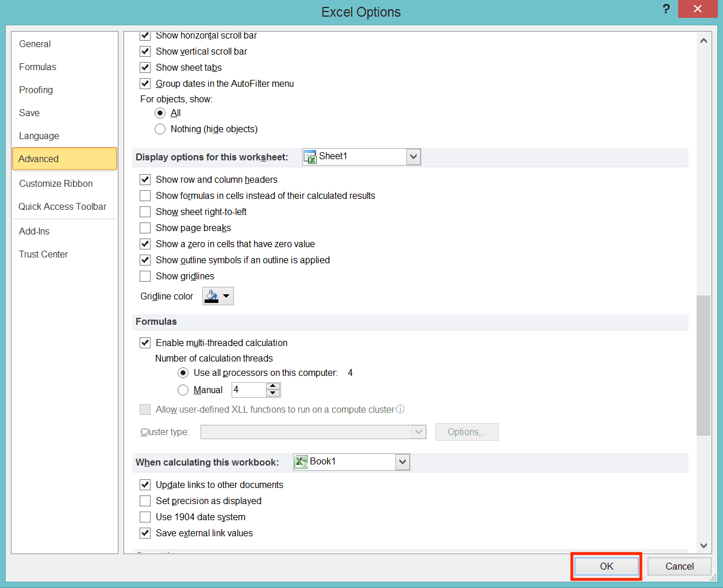This screenshot has height=588, width=723.
Task: Open the Add-Ins category
Action: 64,231
